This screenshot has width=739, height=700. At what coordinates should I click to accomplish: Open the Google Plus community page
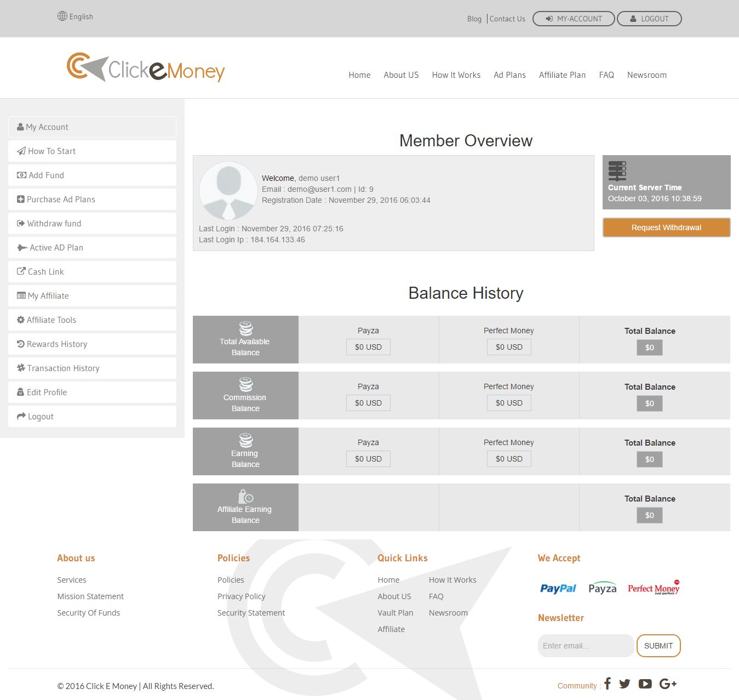pos(668,684)
